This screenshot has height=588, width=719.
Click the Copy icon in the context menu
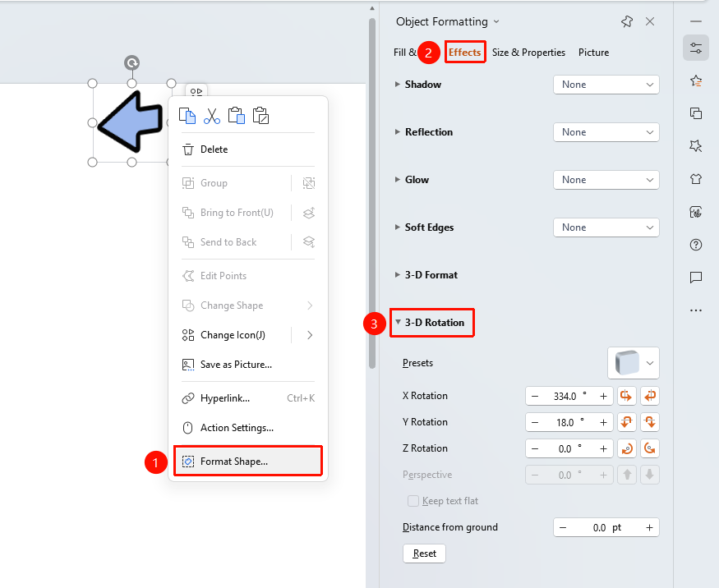[187, 116]
